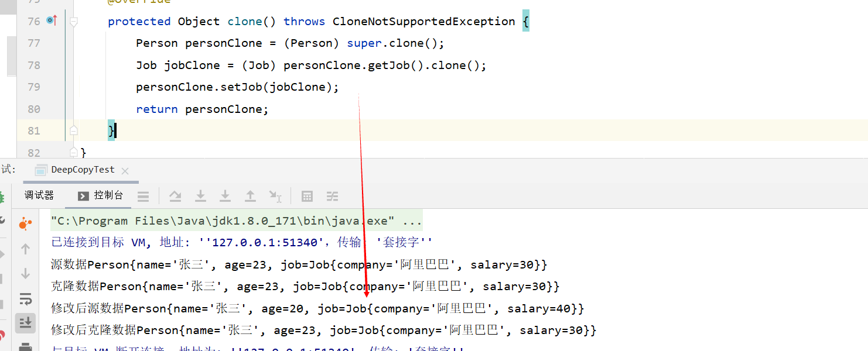The width and height of the screenshot is (868, 351).
Task: Click 'personClone.setJob(jobClone)' on line 79
Action: tap(238, 87)
